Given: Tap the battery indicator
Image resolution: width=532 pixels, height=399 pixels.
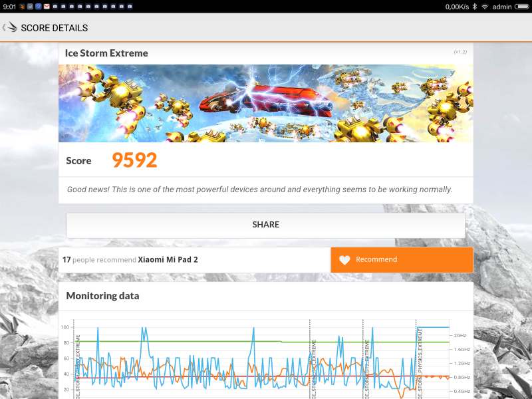Looking at the screenshot, I should pos(522,7).
